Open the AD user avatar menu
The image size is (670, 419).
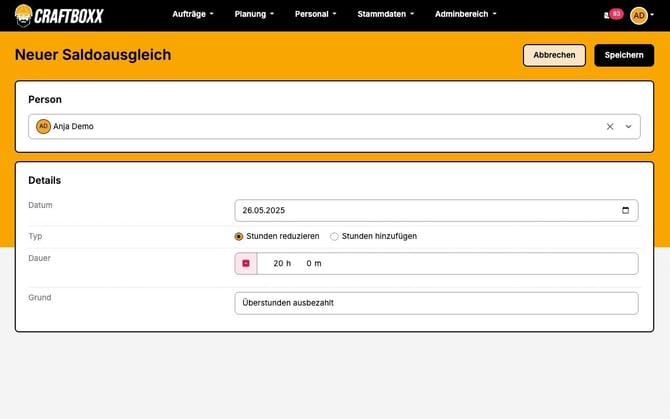point(641,15)
